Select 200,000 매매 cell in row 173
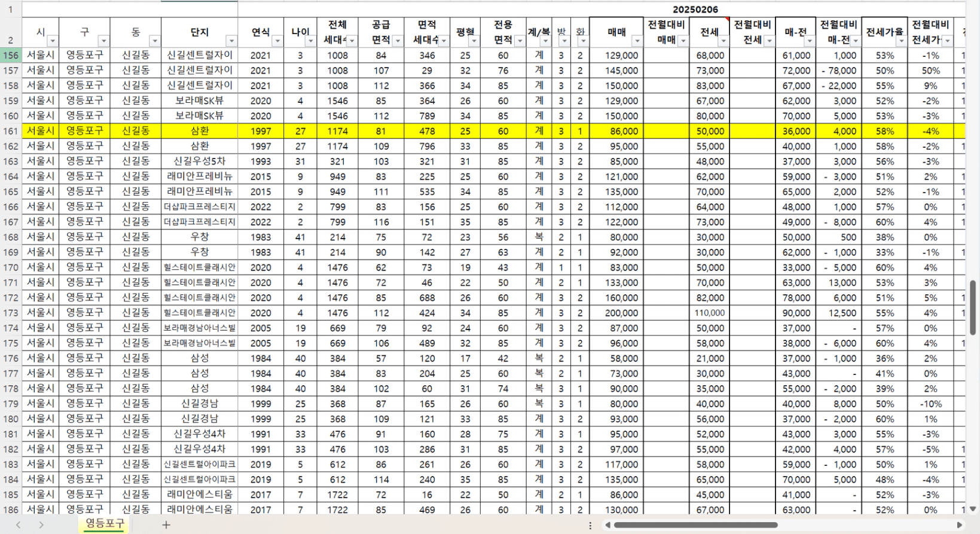 pyautogui.click(x=616, y=313)
